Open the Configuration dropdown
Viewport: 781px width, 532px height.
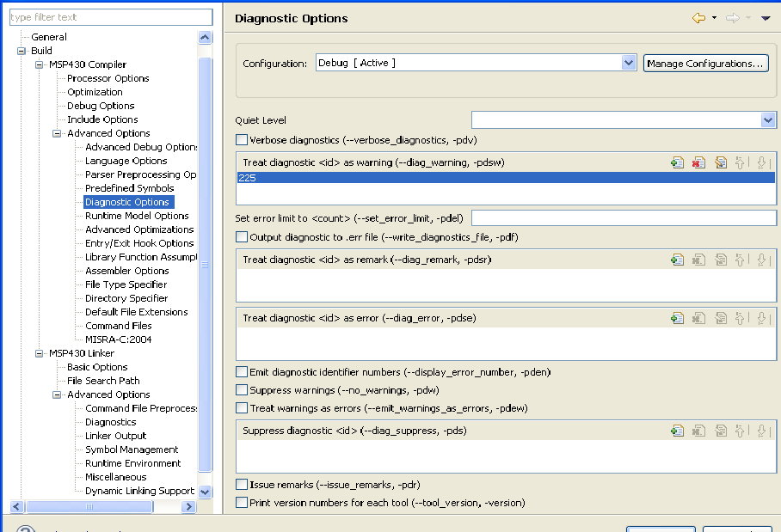coord(629,63)
